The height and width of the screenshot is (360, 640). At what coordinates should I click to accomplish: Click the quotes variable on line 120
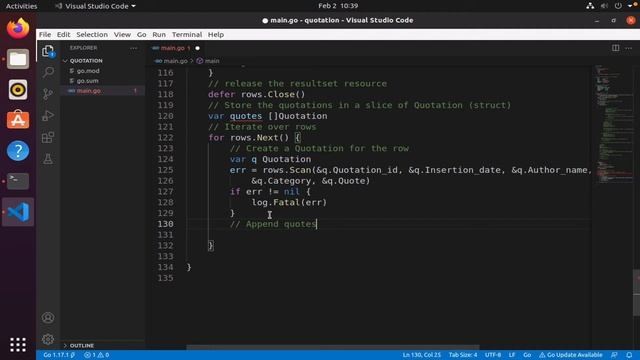246,116
